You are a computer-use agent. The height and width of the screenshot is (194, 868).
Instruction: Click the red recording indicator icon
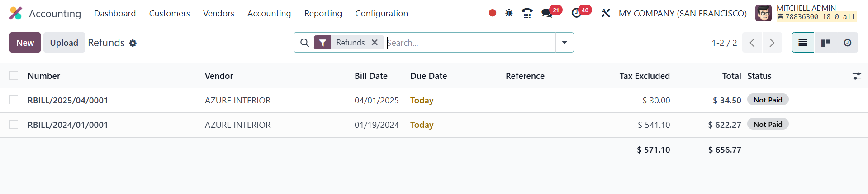pyautogui.click(x=493, y=13)
